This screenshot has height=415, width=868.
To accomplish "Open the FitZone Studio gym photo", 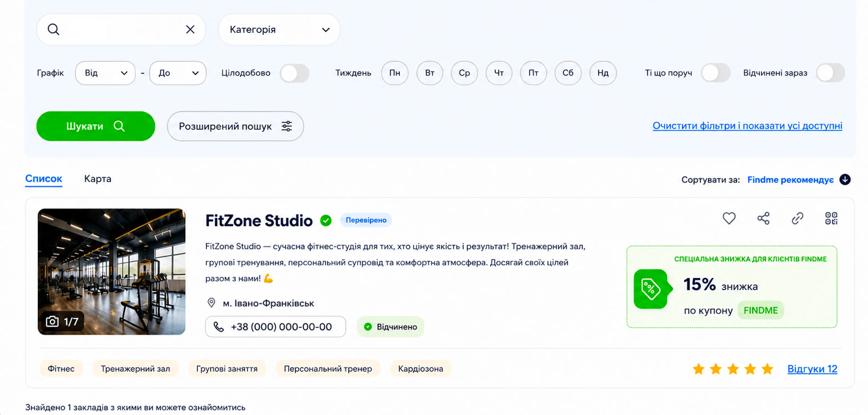I will pos(111,271).
